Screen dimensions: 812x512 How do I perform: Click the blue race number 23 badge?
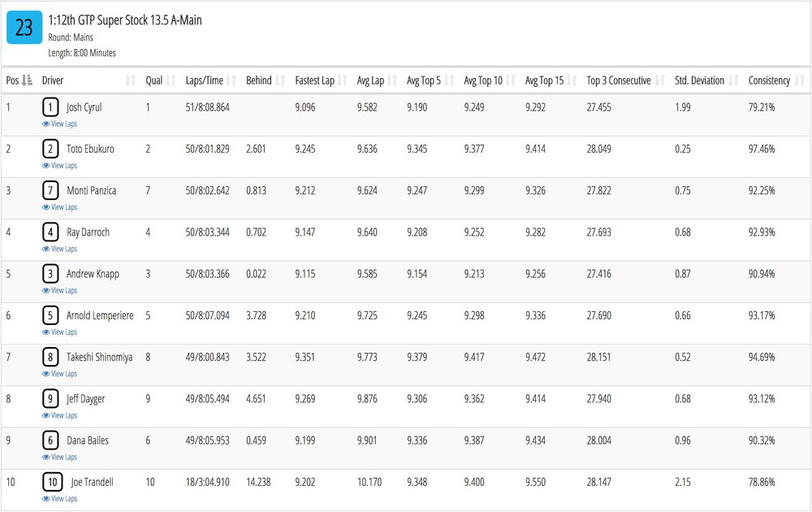(24, 28)
